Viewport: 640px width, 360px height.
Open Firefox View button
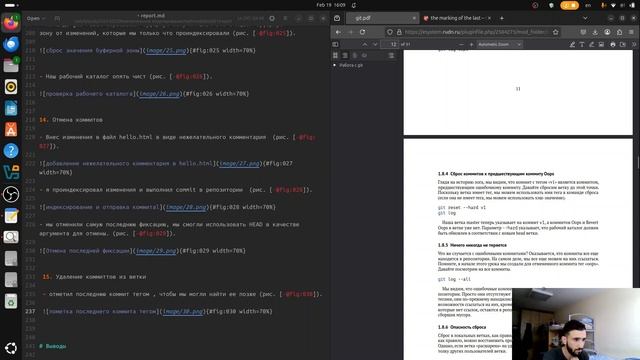337,18
